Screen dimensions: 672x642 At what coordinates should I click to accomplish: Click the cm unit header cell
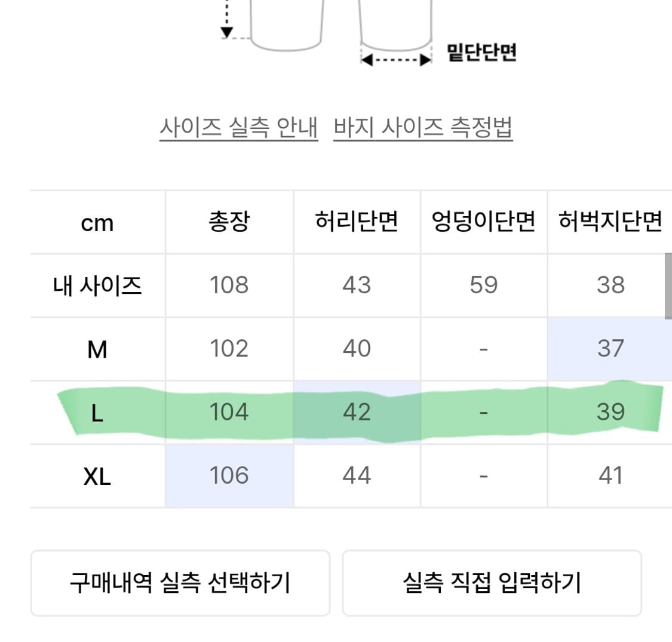tap(97, 222)
